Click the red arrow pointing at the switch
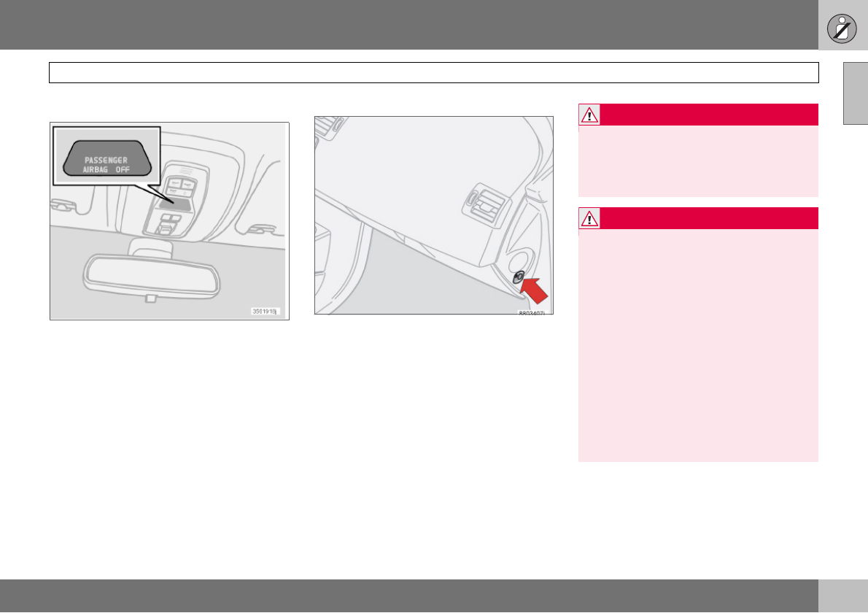This screenshot has width=868, height=613. 535,290
